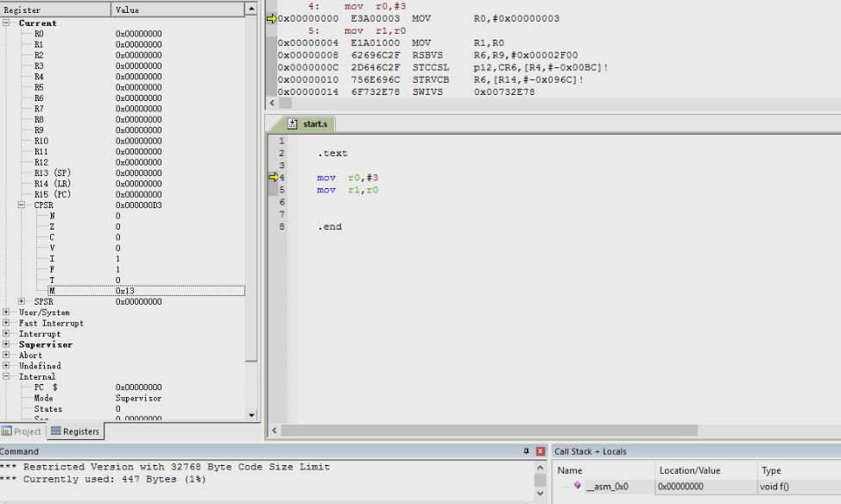841x504 pixels.
Task: Pin the Command window with the pushpin icon
Action: click(x=526, y=451)
